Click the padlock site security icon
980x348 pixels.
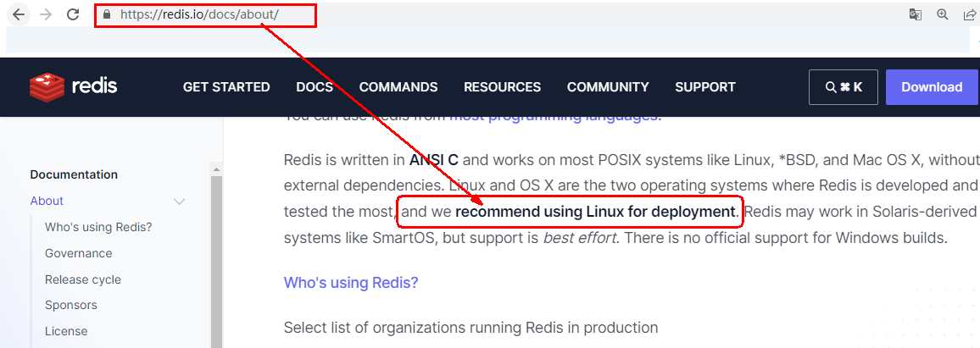coord(107,14)
